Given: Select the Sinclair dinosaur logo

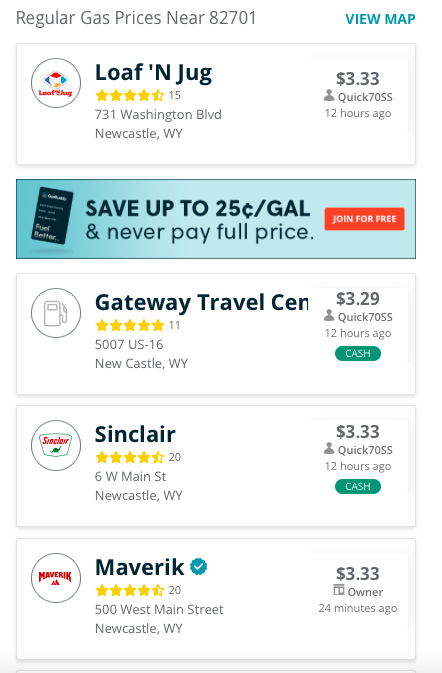Looking at the screenshot, I should [56, 445].
